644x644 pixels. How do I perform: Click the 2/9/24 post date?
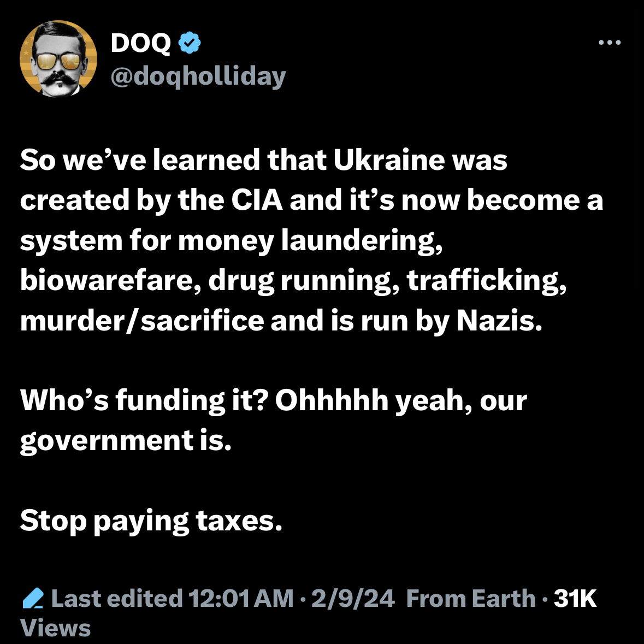pyautogui.click(x=352, y=599)
